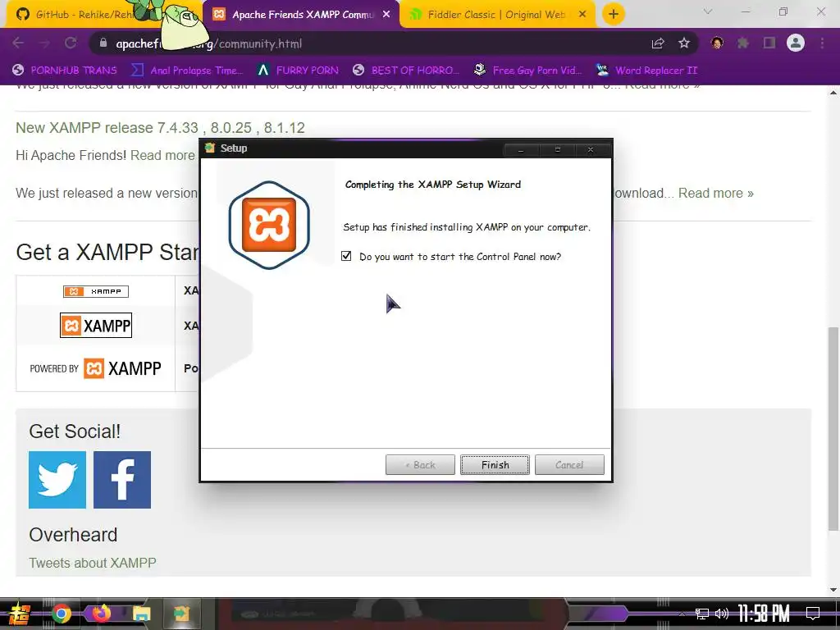
Task: Click the page vertical scrollbar thumb
Action: click(x=833, y=428)
